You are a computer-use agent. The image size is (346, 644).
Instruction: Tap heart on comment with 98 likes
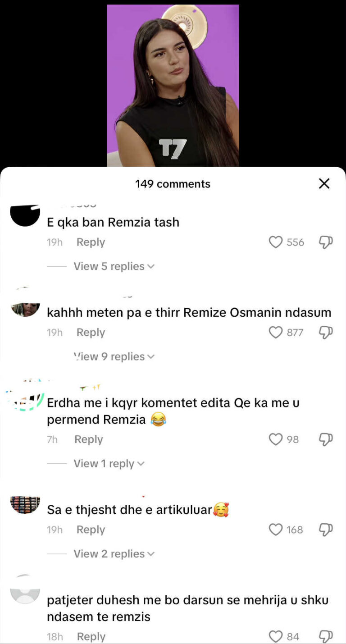click(276, 439)
